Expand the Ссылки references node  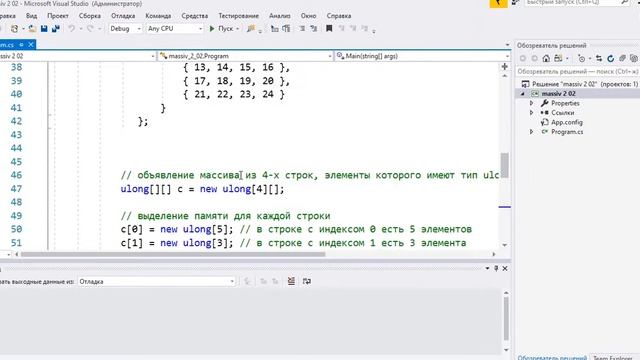click(x=531, y=113)
